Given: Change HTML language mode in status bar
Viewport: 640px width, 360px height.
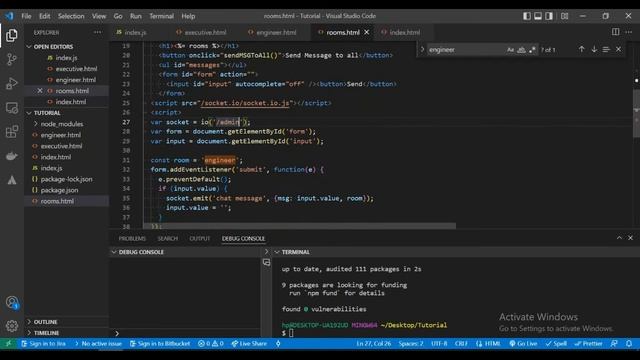Looking at the screenshot, I should [492, 344].
